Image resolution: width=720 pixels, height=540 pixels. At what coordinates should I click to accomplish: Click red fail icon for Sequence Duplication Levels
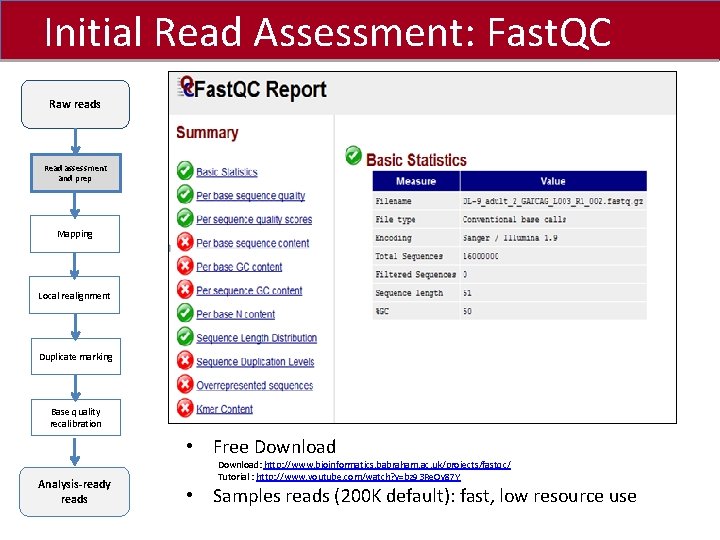[185, 360]
